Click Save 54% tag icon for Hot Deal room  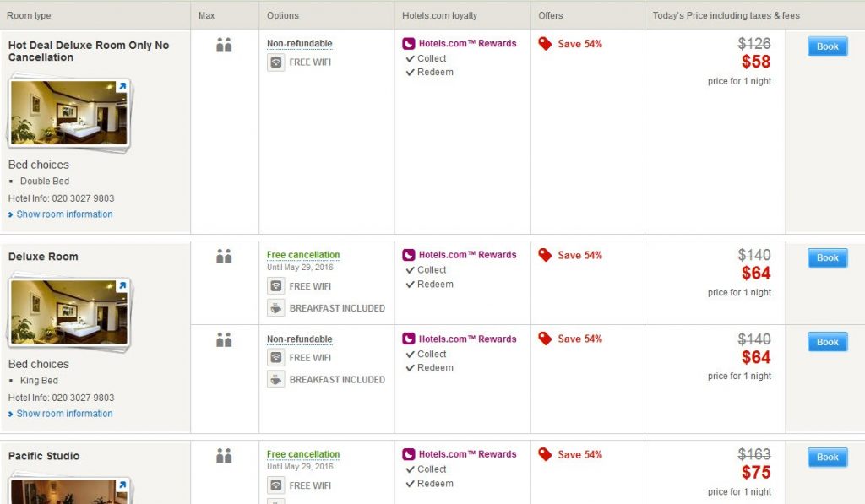pos(545,44)
